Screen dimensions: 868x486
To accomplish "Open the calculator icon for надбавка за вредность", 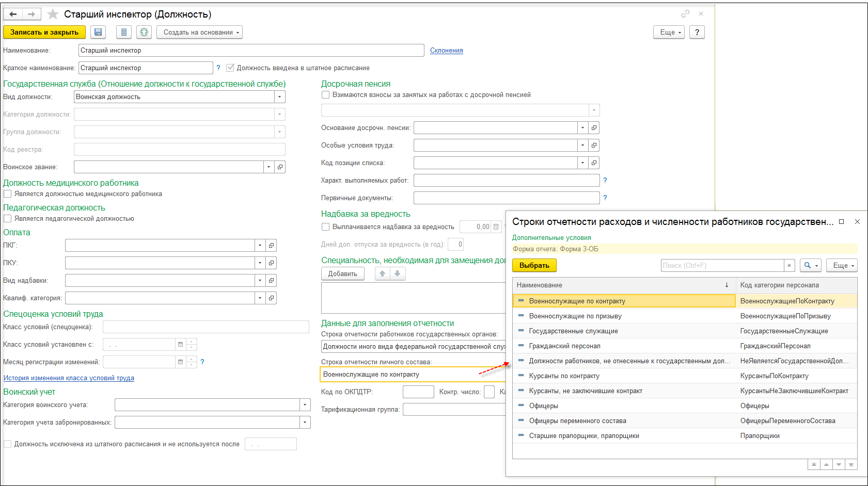I will click(496, 226).
